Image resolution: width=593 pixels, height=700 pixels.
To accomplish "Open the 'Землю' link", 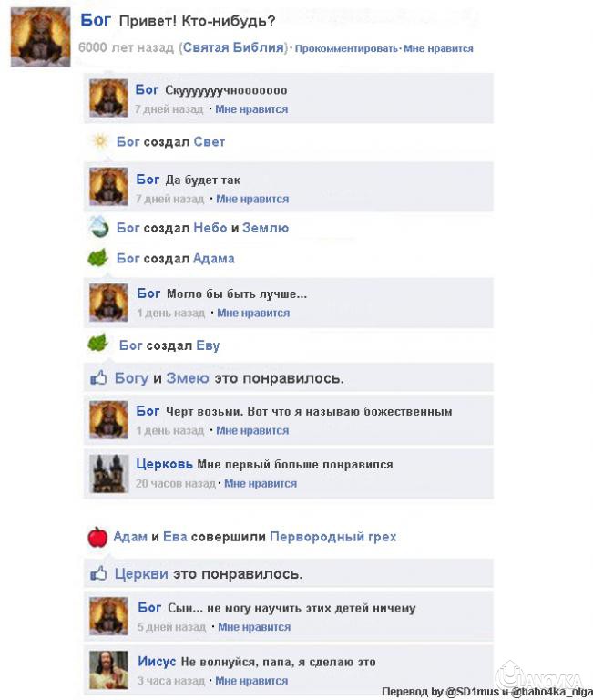I will [x=265, y=228].
